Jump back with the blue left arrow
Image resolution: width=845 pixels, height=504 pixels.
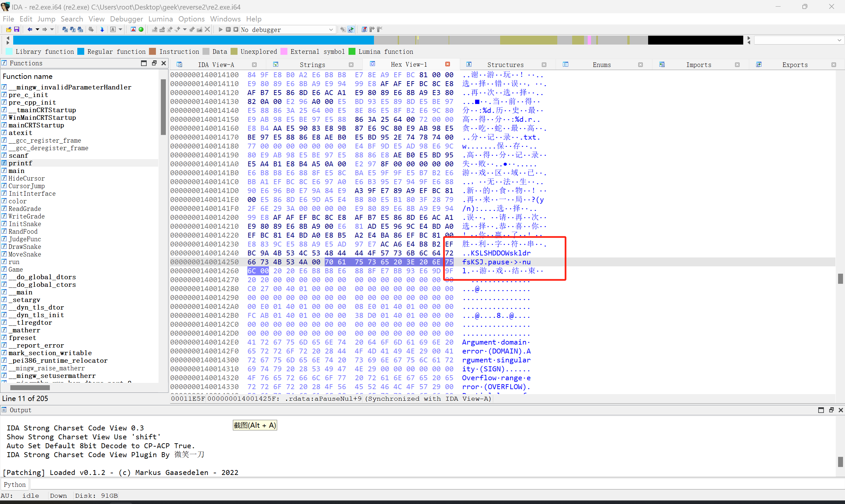coord(30,30)
